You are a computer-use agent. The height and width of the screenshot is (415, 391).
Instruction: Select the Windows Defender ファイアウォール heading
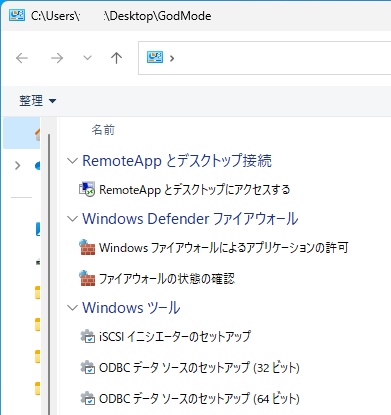coord(190,219)
